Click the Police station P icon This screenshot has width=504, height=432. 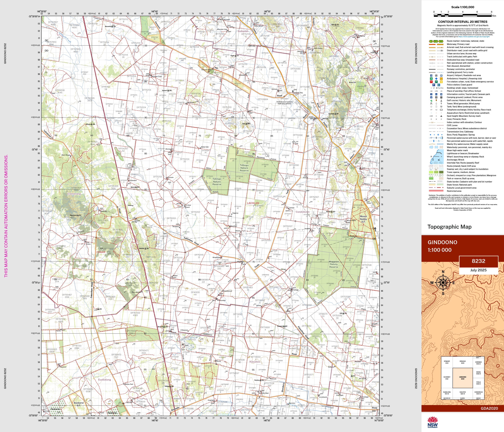tap(434, 85)
